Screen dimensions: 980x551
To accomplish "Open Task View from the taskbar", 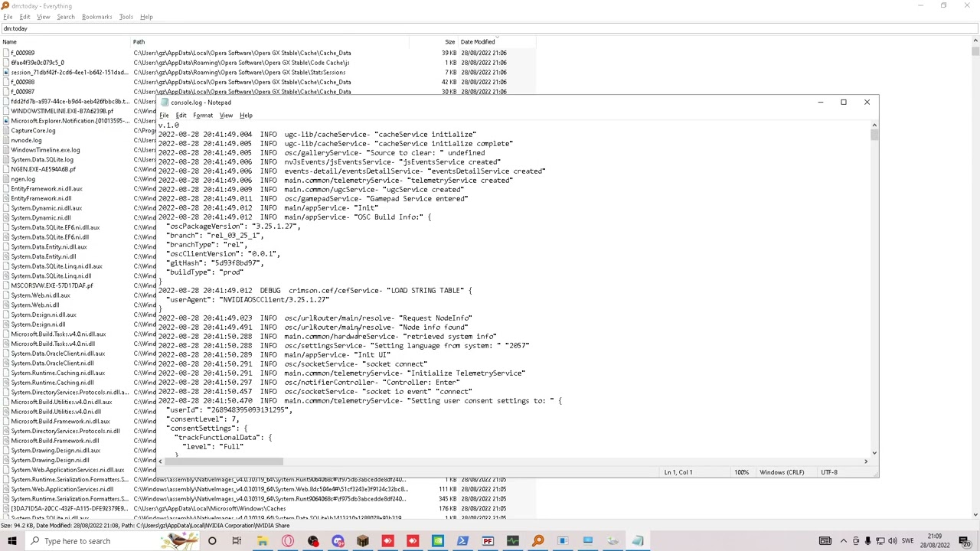I will coord(237,541).
